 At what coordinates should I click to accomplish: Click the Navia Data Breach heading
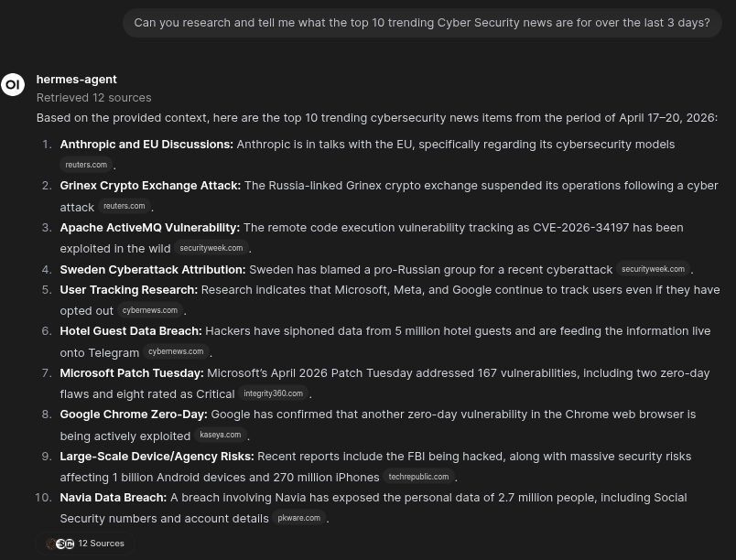[x=114, y=497]
